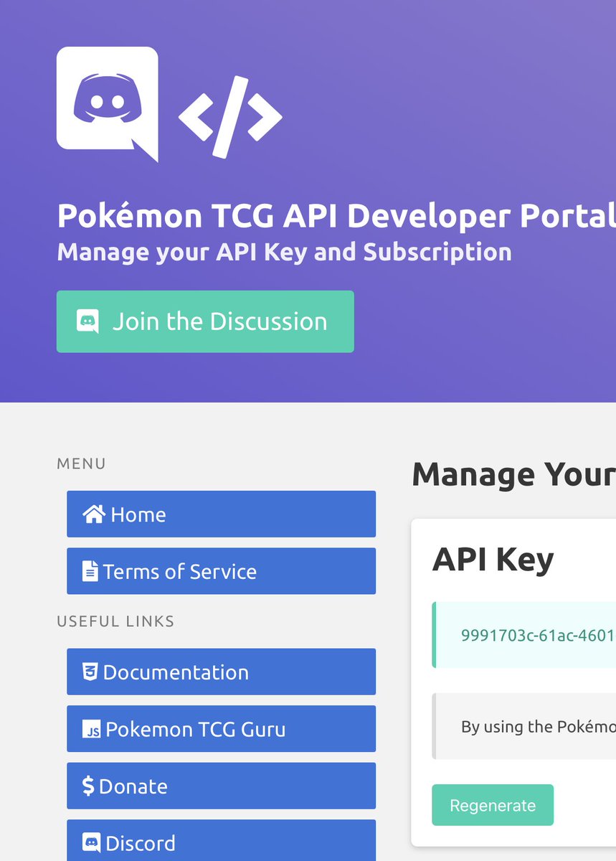Image resolution: width=616 pixels, height=861 pixels.
Task: Click the Manage Your heading text
Action: coord(513,475)
